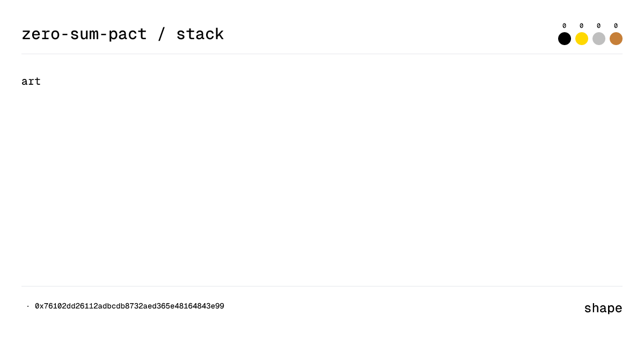Switch to the stack view in the header
The image size is (644, 338).
coord(200,34)
